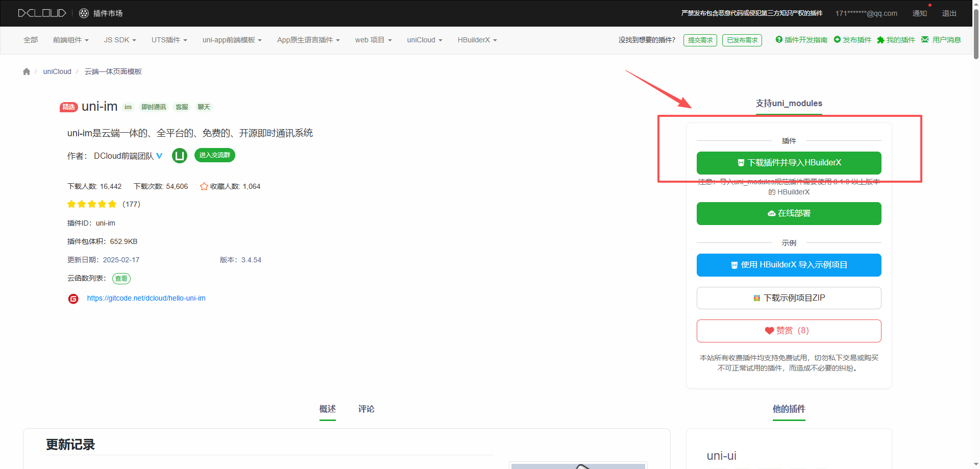The height and width of the screenshot is (469, 980).
Task: Click the im tag
Action: pos(128,107)
